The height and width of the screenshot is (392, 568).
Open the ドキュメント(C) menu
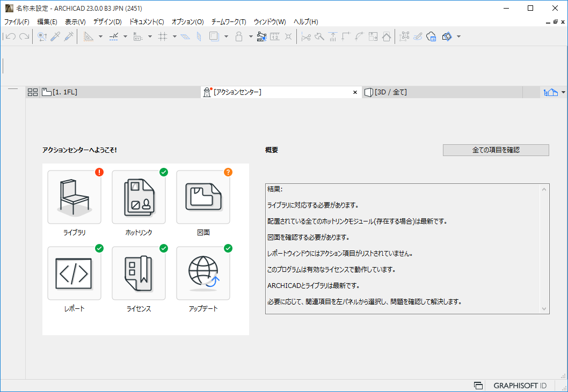coord(147,21)
